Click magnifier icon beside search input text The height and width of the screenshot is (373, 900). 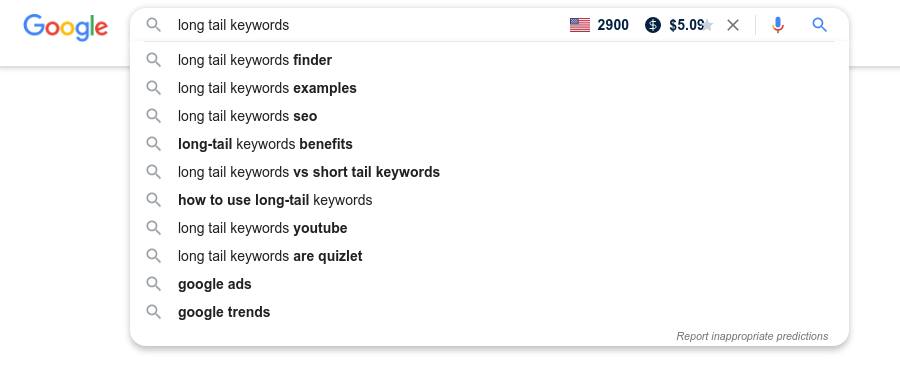pos(153,25)
